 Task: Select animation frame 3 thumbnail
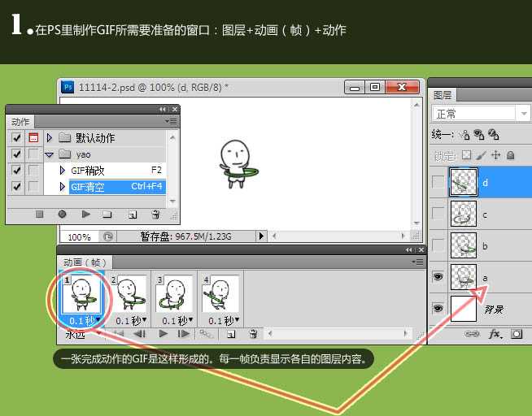click(x=175, y=294)
